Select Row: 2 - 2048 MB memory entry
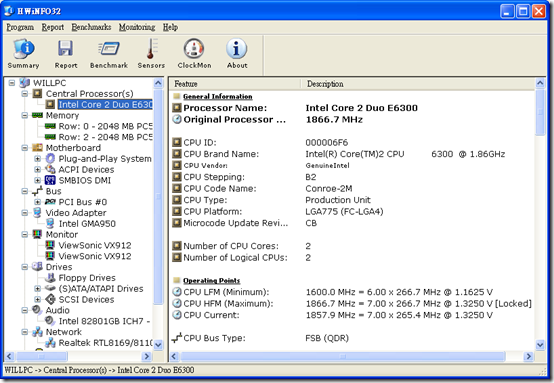This screenshot has height=383, width=554. pyautogui.click(x=106, y=137)
